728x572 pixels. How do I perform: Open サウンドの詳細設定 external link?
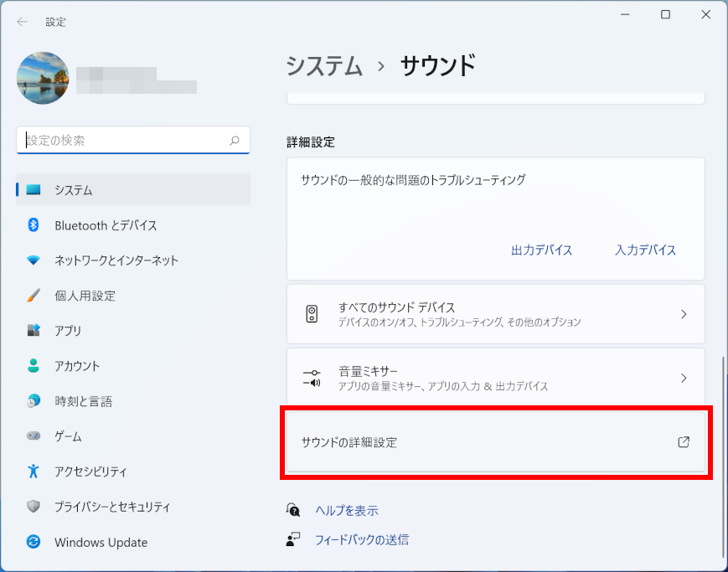(x=683, y=442)
